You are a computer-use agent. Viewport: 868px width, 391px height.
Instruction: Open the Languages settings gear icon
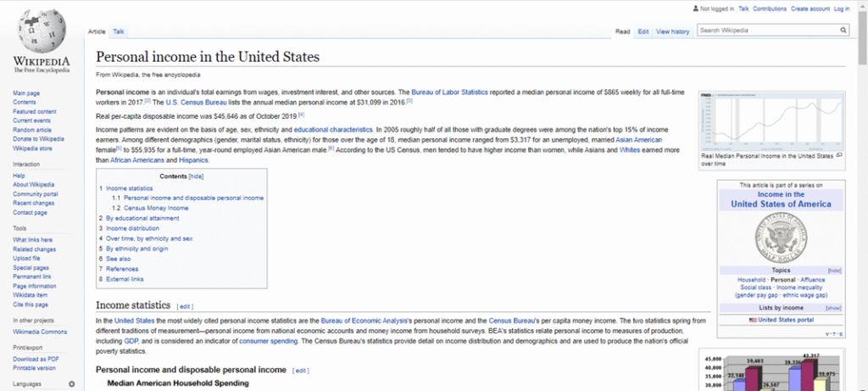pyautogui.click(x=71, y=384)
